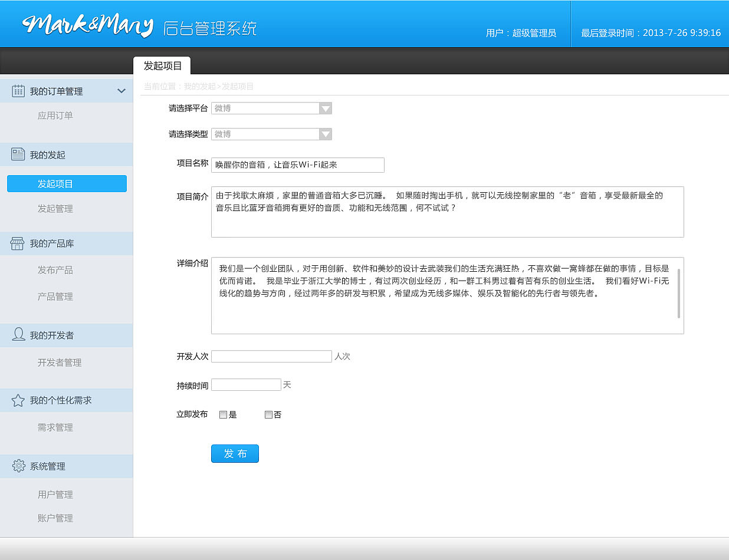Viewport: 729px width, 560px height.
Task: Check the 是 checkbox under 立即发布
Action: point(222,414)
